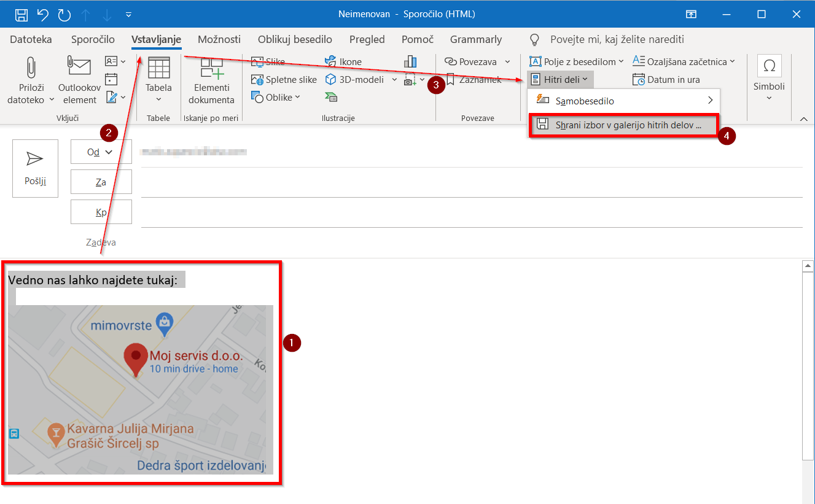Viewport: 815px width, 504px height.
Task: Expand the Oblike shapes dropdown
Action: (x=276, y=97)
